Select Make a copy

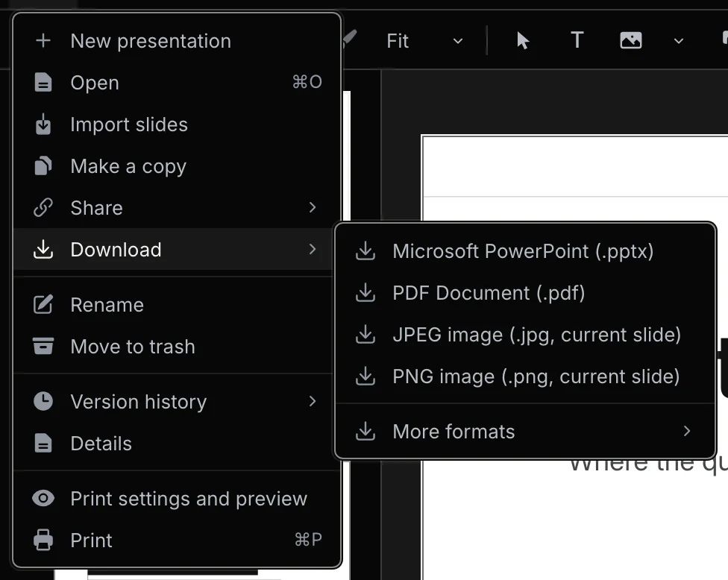click(177, 166)
